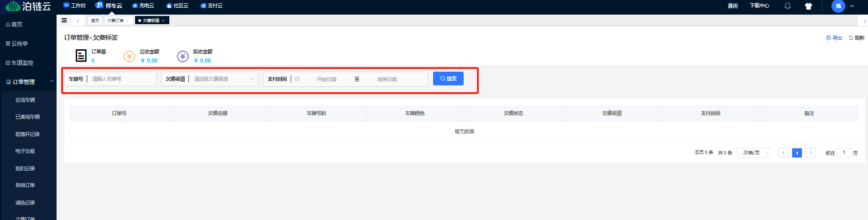Click the 欠费渠道 column header
Viewport: 868px width, 220px height.
612,113
